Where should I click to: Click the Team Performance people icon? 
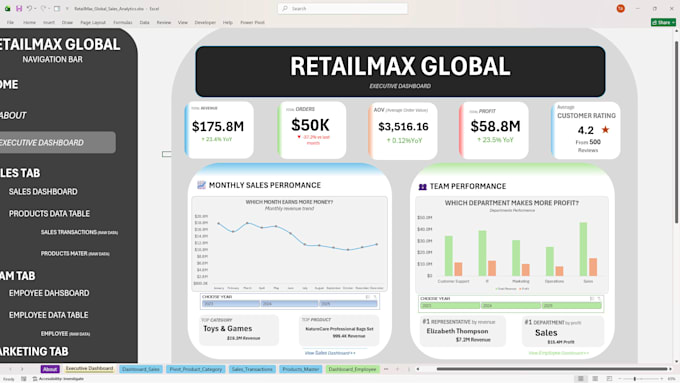tap(422, 187)
